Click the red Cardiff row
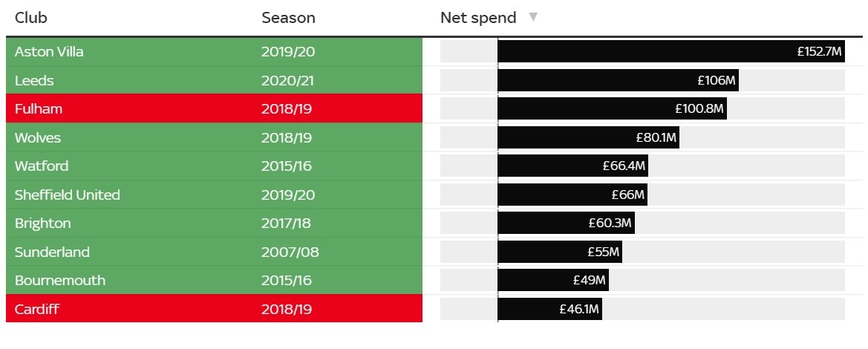The height and width of the screenshot is (349, 868). tap(214, 309)
